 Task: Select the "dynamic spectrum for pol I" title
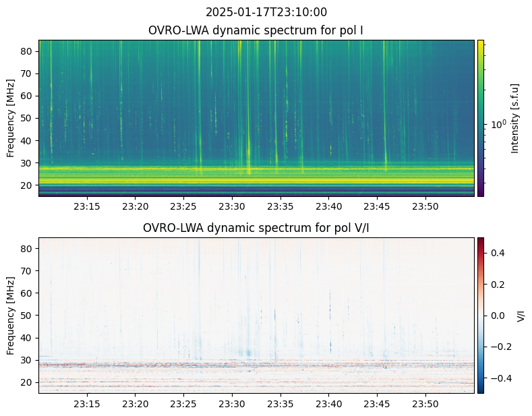pos(256,30)
